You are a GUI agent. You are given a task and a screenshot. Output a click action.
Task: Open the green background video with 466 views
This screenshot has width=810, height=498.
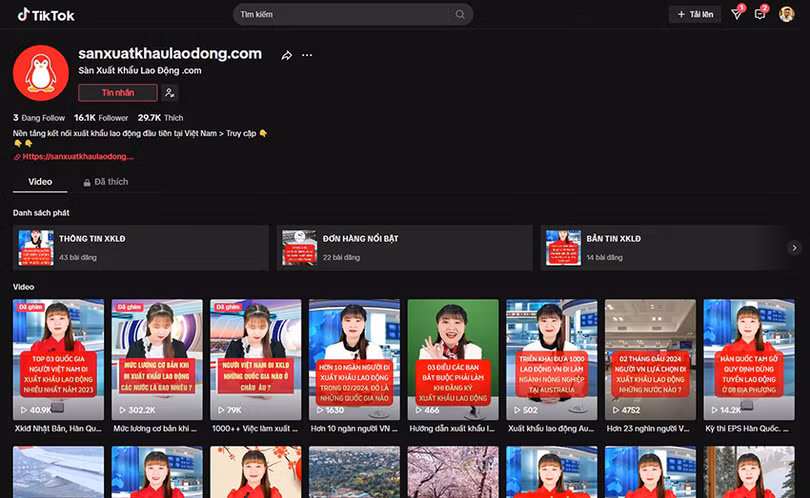tap(452, 357)
